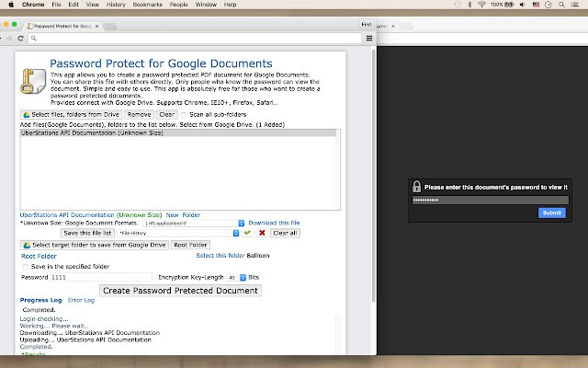Click the green checkmark icon

click(x=247, y=233)
